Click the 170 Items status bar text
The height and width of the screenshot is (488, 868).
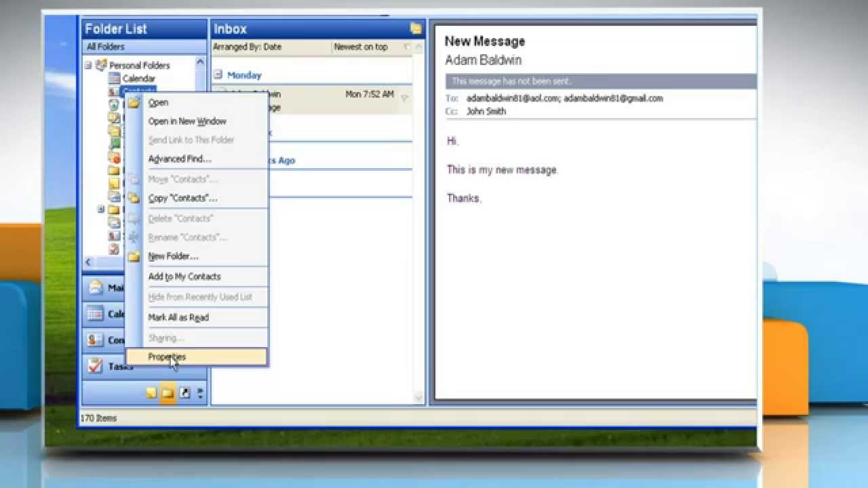tap(99, 418)
